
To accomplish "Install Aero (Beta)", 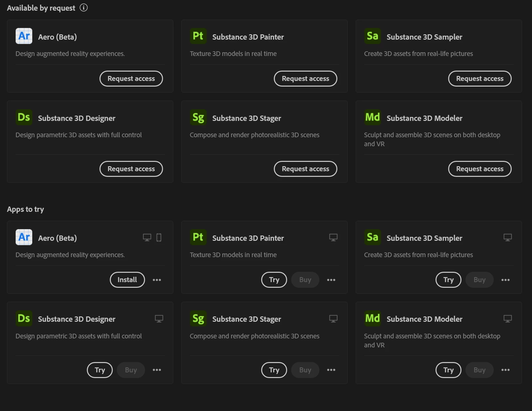I will 127,280.
